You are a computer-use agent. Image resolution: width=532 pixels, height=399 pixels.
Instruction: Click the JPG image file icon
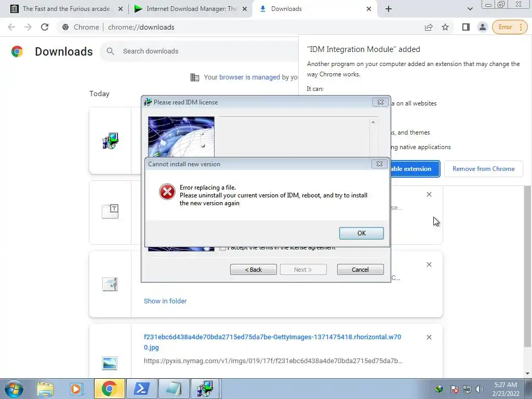tap(110, 363)
